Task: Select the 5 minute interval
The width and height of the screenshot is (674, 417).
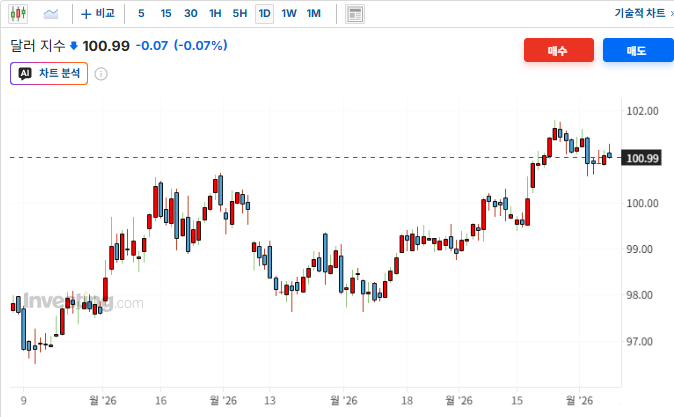Action: (x=141, y=14)
